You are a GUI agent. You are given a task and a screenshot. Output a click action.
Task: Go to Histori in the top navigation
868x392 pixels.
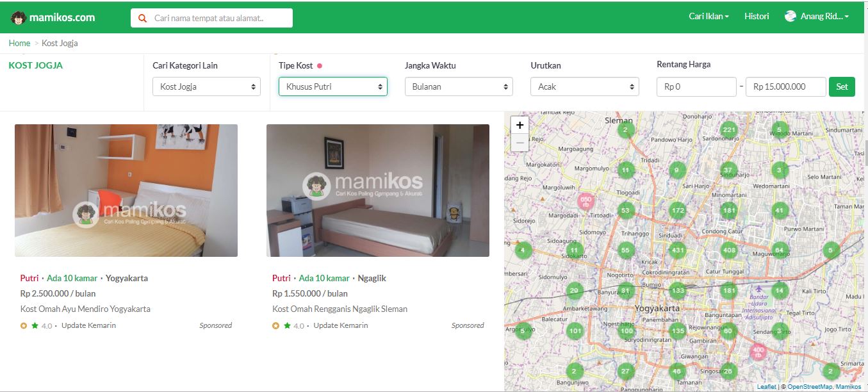click(757, 17)
